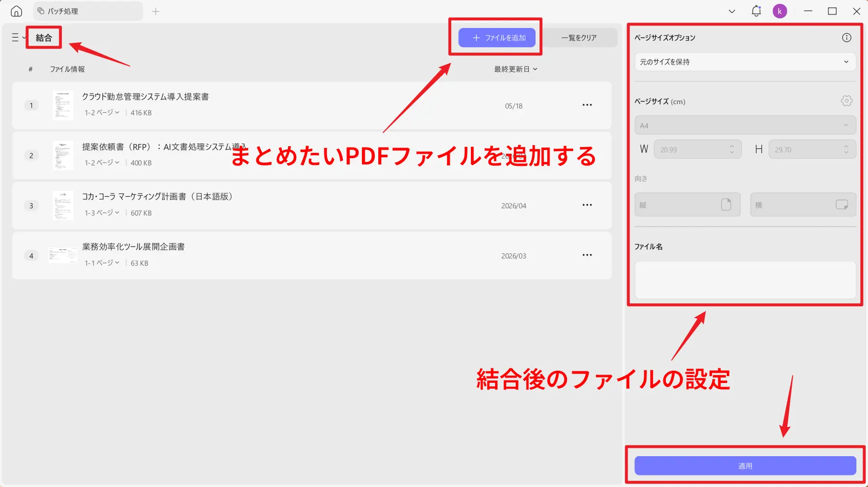Select file name クラウド勤怠管理システム導入提案書

[145, 96]
